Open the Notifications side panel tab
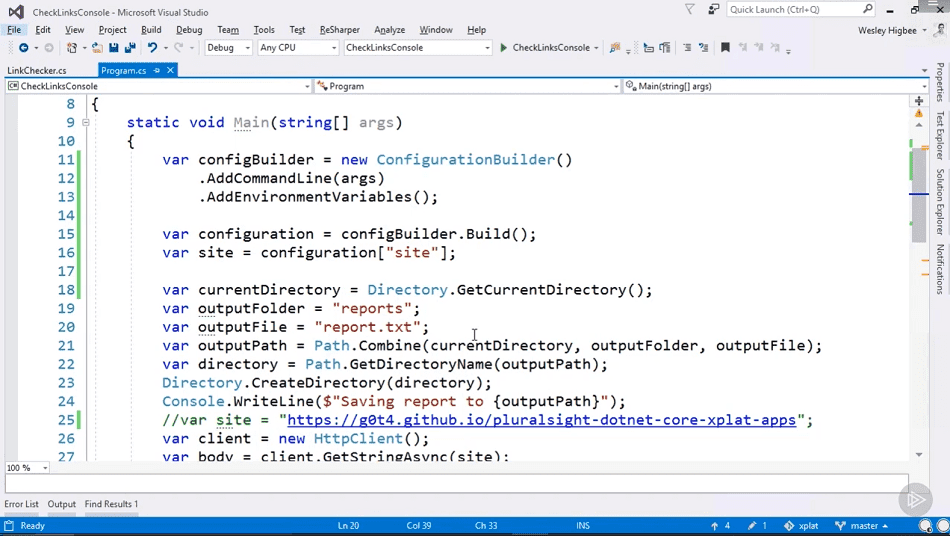 coord(940,269)
